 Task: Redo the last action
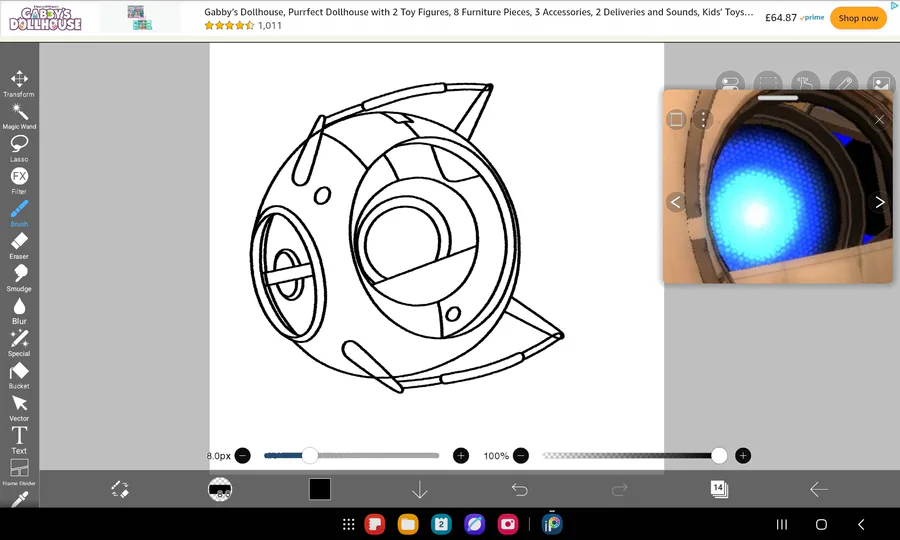[619, 490]
